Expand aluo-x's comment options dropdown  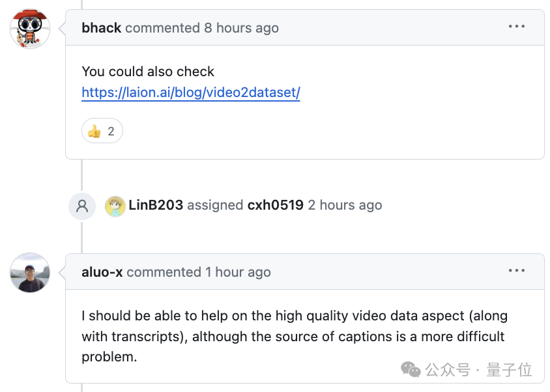click(517, 271)
